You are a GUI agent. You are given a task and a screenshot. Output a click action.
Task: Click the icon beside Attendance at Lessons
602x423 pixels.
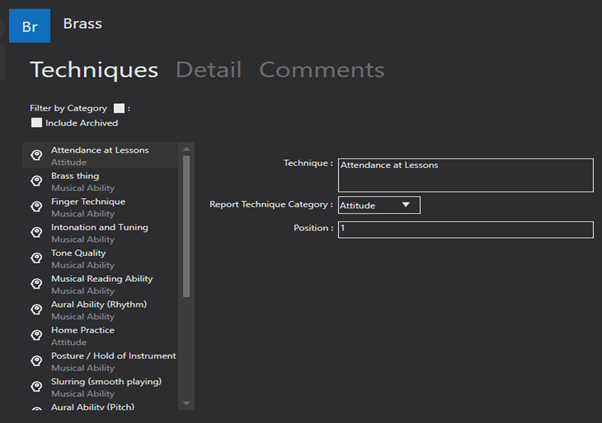coord(37,155)
